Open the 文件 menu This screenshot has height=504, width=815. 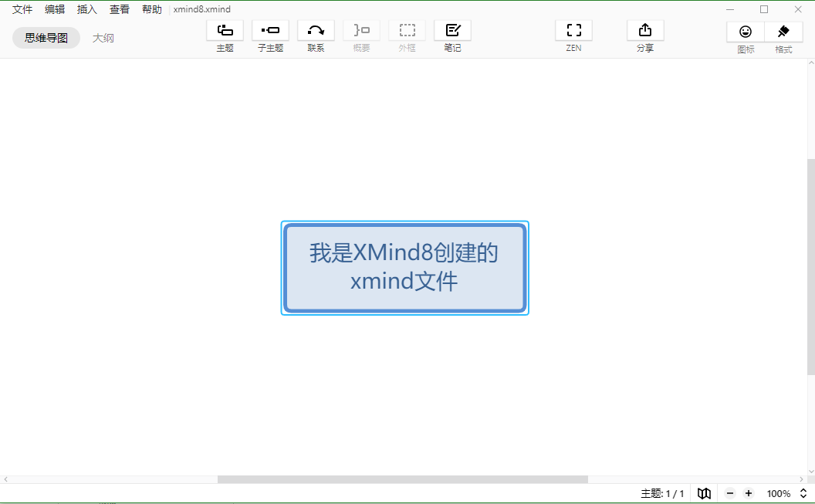(x=22, y=9)
